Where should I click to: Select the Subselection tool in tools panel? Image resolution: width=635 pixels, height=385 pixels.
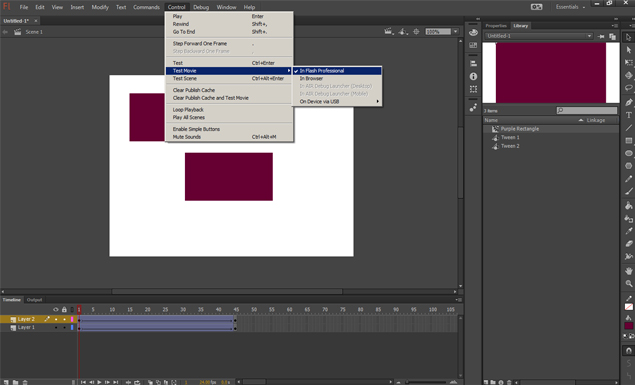629,50
